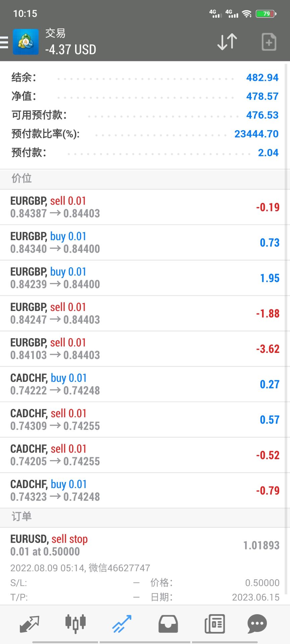Collapse the EURUSD sell stop pending order
Screen dimensions: 290x644
click(144, 545)
